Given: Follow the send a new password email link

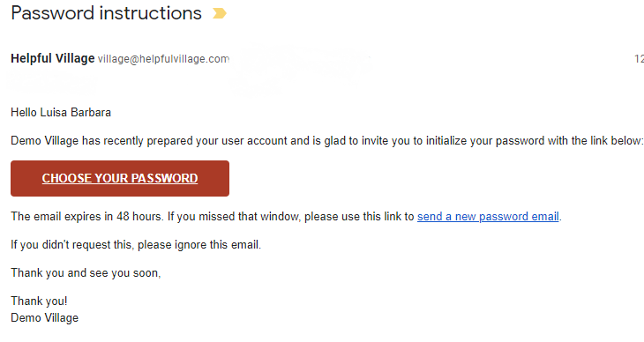Looking at the screenshot, I should pos(488,216).
